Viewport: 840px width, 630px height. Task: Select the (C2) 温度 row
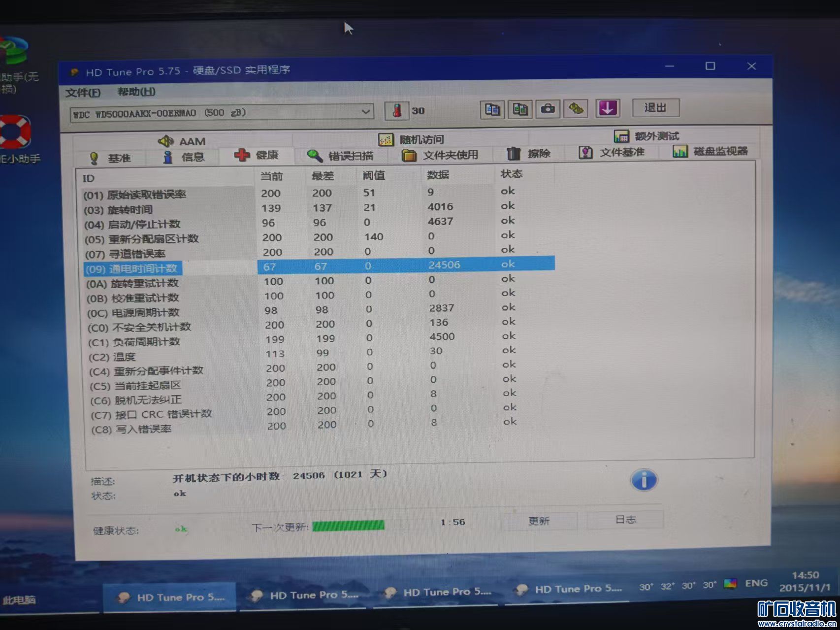pyautogui.click(x=322, y=353)
